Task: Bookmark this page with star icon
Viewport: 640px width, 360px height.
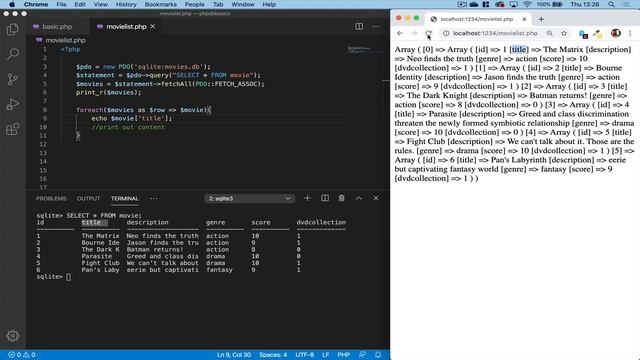Action: (x=564, y=33)
